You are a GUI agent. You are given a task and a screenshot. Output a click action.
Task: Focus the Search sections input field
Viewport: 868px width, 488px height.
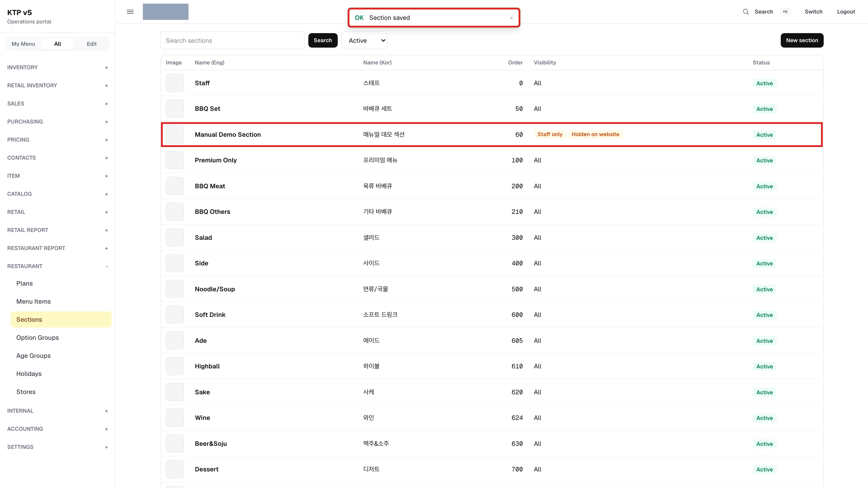pyautogui.click(x=232, y=40)
